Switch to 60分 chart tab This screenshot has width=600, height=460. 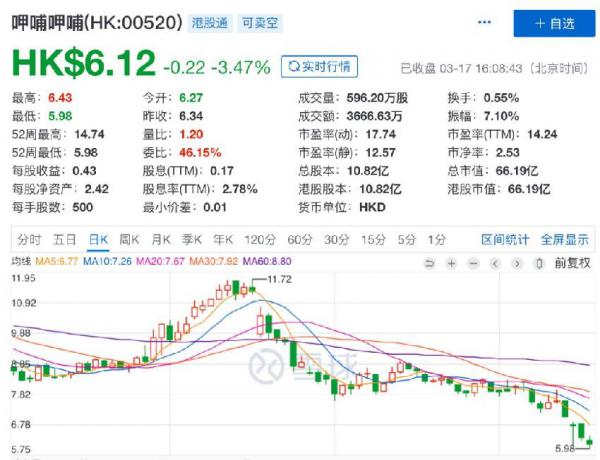point(300,240)
